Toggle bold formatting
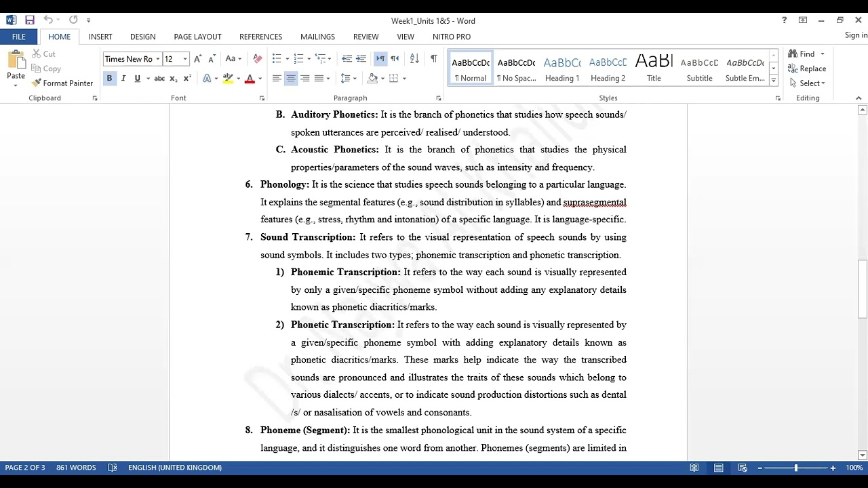The height and width of the screenshot is (488, 868). click(109, 79)
